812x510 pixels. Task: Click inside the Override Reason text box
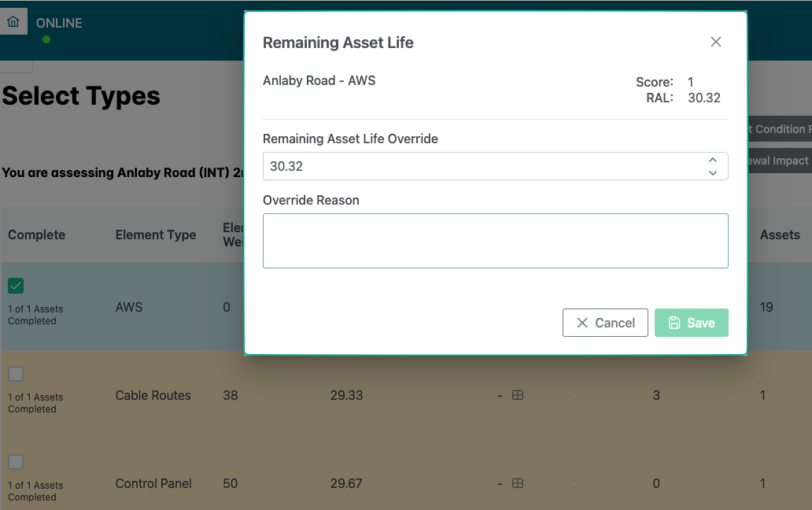495,241
